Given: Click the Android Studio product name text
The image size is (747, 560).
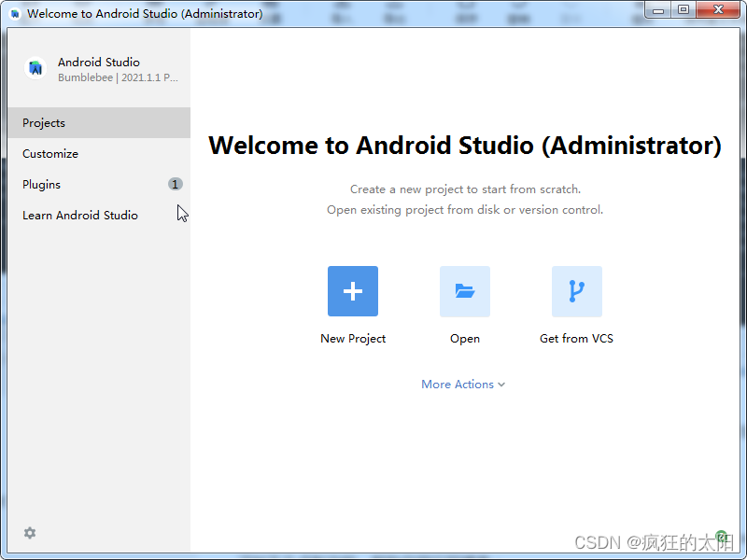Looking at the screenshot, I should pos(99,63).
